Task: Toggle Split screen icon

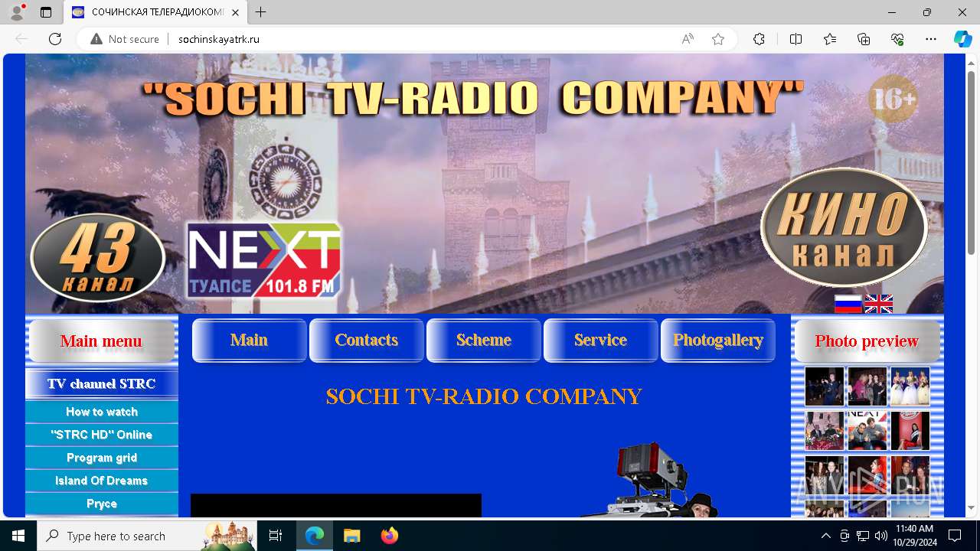Action: point(795,39)
